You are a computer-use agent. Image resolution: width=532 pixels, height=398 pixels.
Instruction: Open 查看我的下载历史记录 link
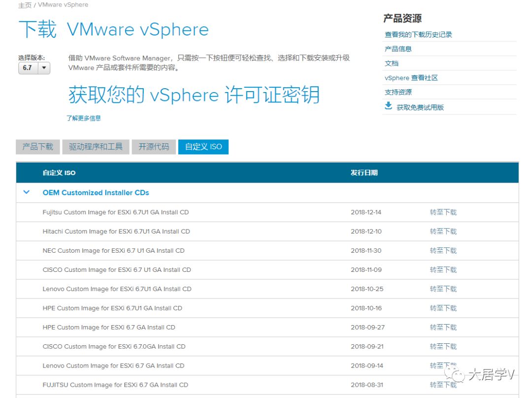[x=418, y=34]
